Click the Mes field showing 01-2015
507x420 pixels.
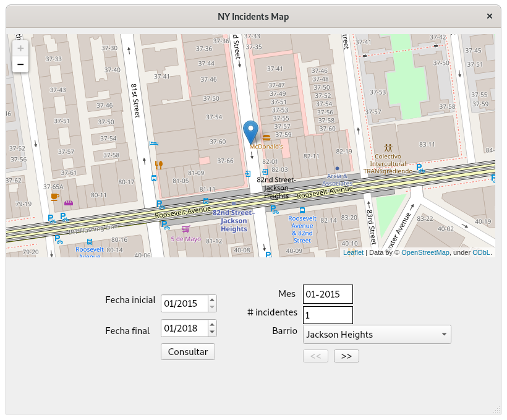[328, 294]
